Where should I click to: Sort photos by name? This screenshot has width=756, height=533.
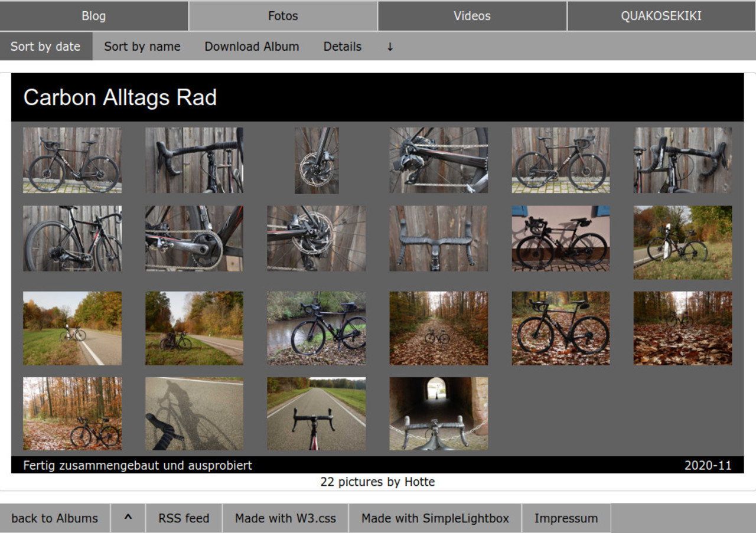pos(142,47)
